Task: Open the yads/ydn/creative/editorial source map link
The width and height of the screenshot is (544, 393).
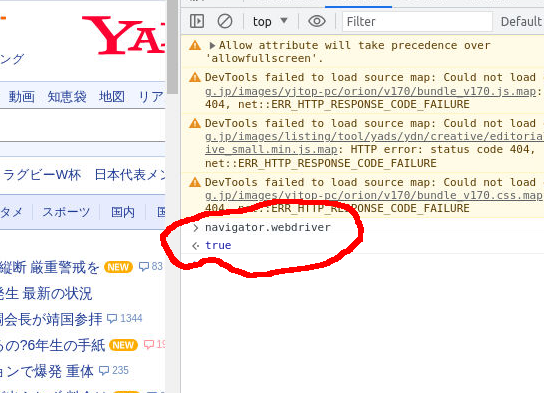Action: [374, 136]
